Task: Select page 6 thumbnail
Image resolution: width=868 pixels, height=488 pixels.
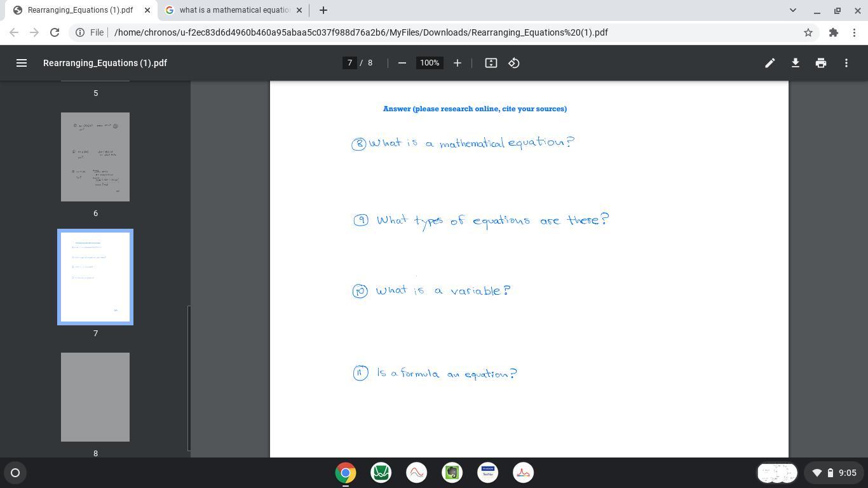Action: (x=95, y=157)
